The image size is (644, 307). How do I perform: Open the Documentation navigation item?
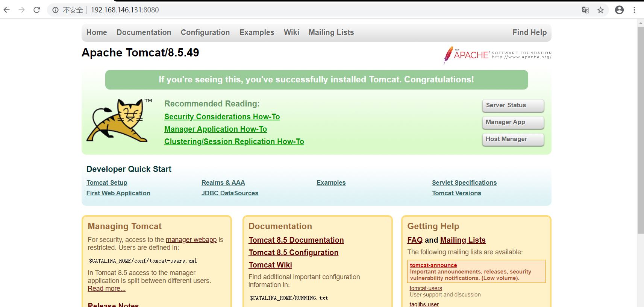tap(144, 32)
